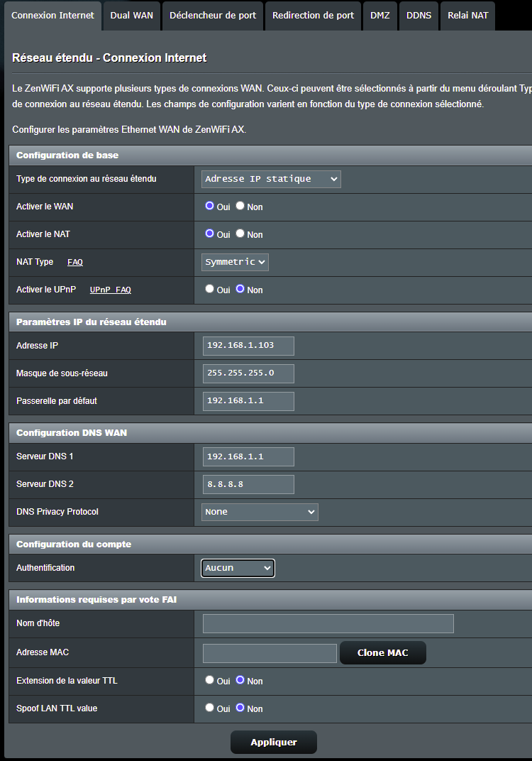
Task: Click the Nom d'hôte input field
Action: tap(328, 624)
